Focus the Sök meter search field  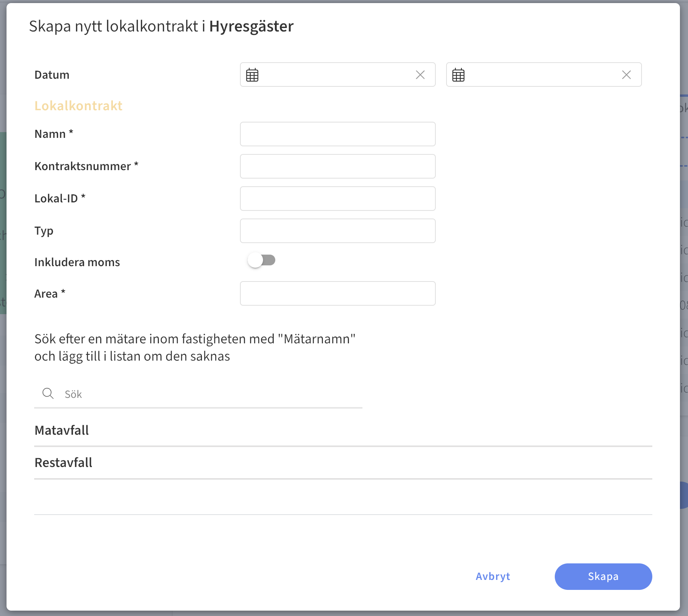pyautogui.click(x=198, y=394)
